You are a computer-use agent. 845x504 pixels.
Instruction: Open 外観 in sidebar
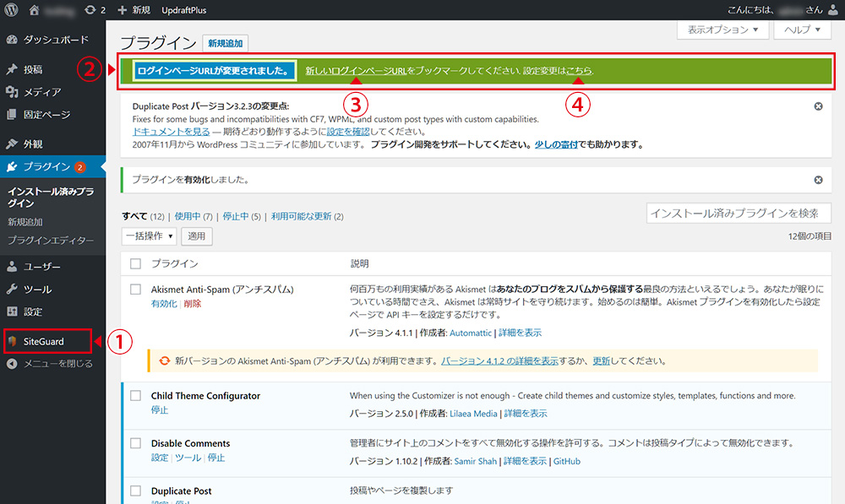click(33, 144)
